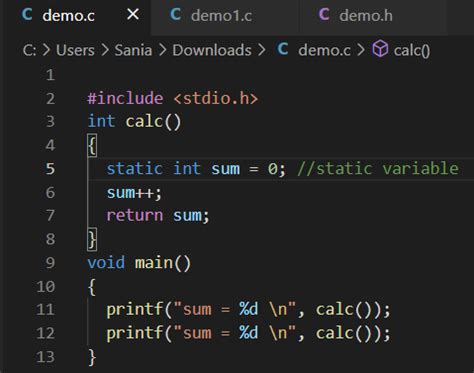
Task: Select the Downloads breadcrumb folder
Action: pos(212,50)
